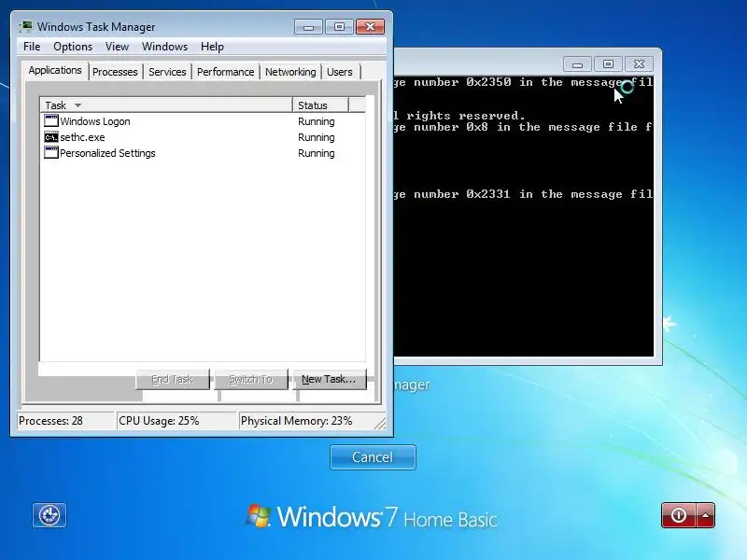Maximize the command prompt window
The image size is (747, 560).
pos(608,64)
